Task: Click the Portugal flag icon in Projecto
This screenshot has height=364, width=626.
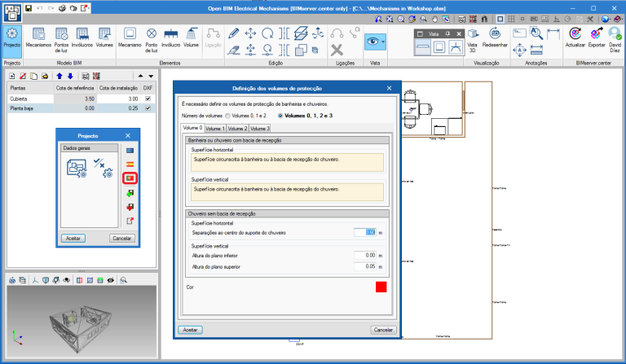Action: point(129,178)
